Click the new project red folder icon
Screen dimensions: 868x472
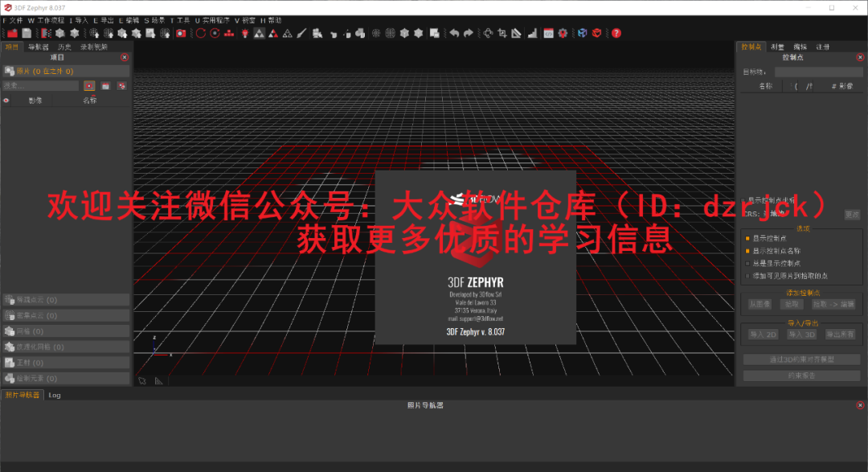point(12,33)
